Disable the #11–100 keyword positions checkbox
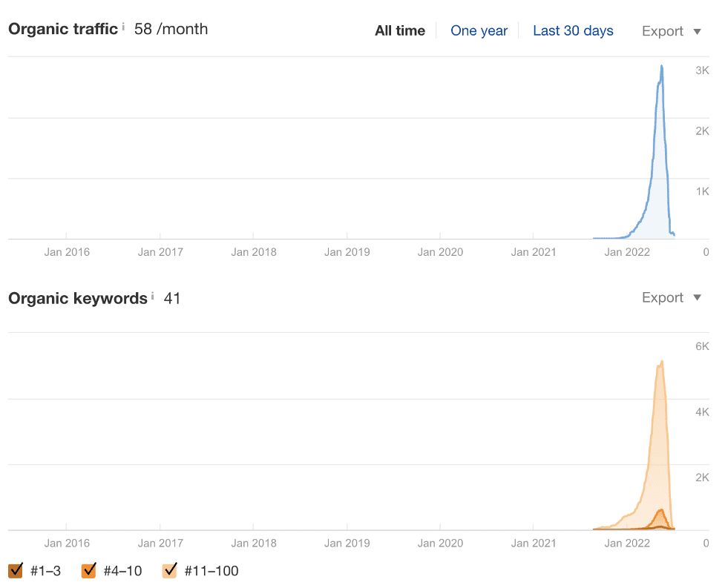Image resolution: width=725 pixels, height=588 pixels. pos(170,570)
